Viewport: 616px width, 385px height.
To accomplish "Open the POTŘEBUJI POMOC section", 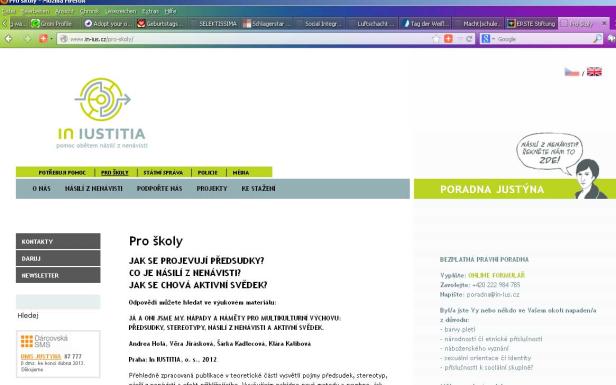I will [62, 172].
